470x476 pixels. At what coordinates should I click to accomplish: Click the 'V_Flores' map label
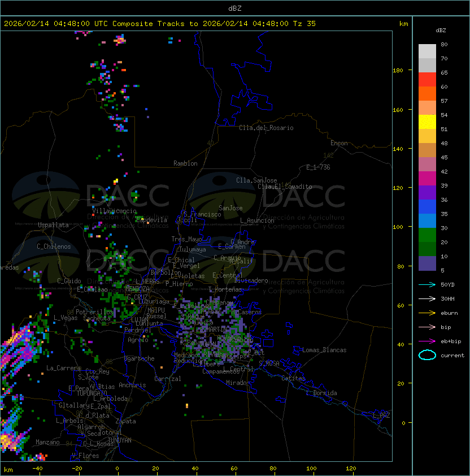coord(85,456)
